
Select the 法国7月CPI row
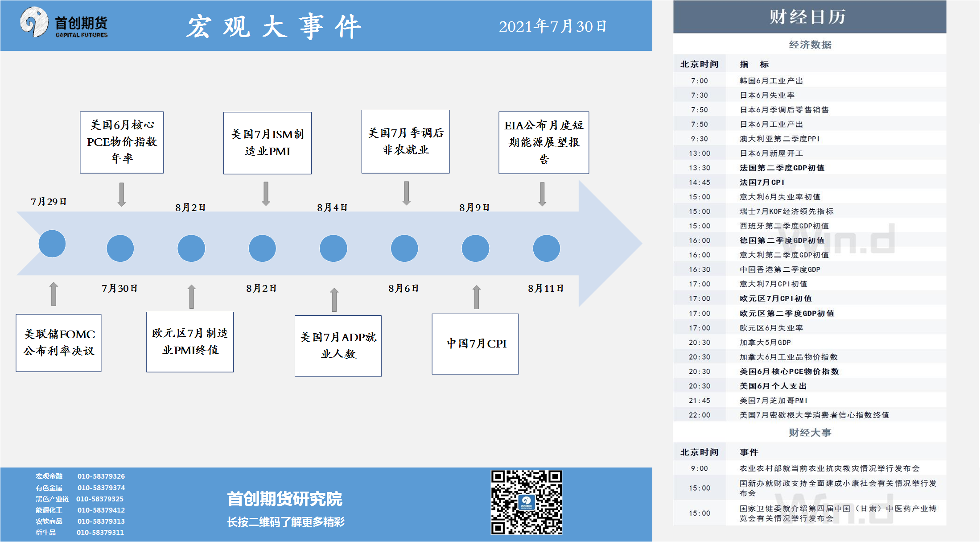810,182
